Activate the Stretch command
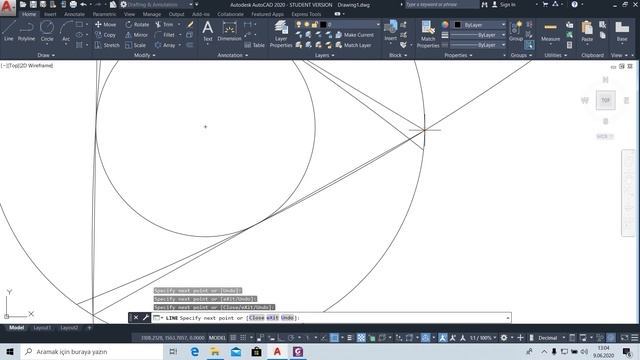Image resolution: width=640 pixels, height=360 pixels. 107,45
